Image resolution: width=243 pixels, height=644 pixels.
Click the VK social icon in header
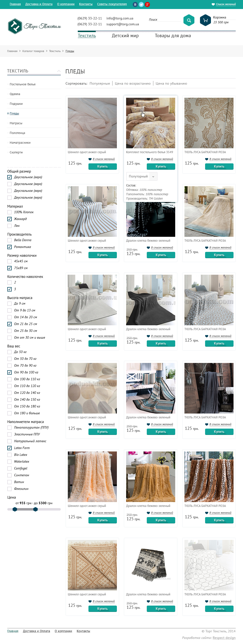click(x=135, y=4)
